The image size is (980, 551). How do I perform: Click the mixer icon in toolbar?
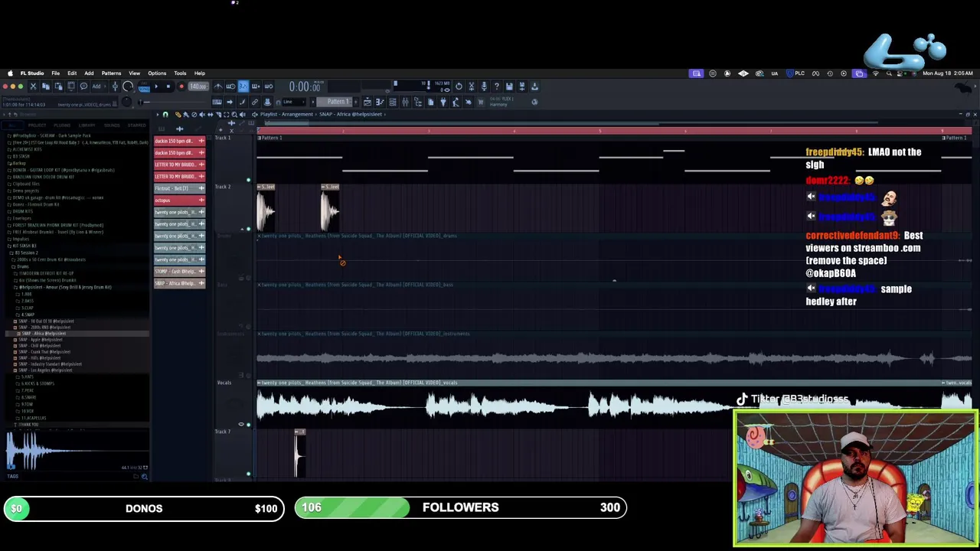(x=405, y=102)
